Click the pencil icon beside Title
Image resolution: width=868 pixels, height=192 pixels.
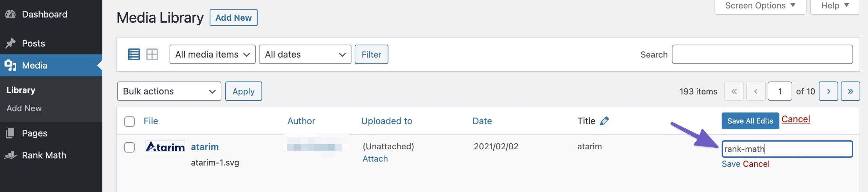coord(604,121)
